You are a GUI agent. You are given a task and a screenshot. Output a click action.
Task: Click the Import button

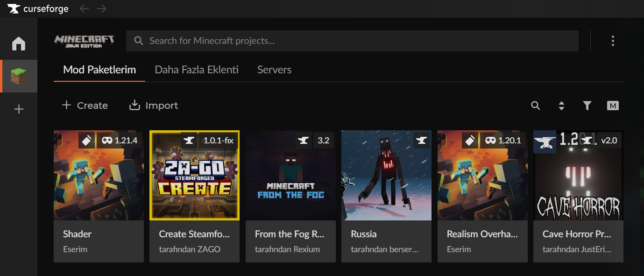pos(154,106)
